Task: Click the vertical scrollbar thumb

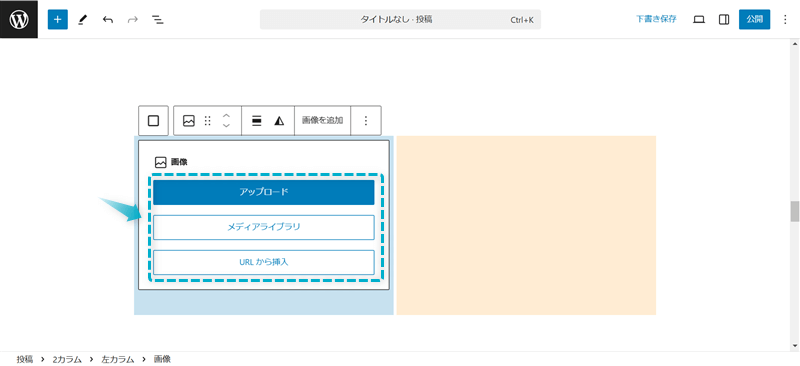Action: point(795,212)
